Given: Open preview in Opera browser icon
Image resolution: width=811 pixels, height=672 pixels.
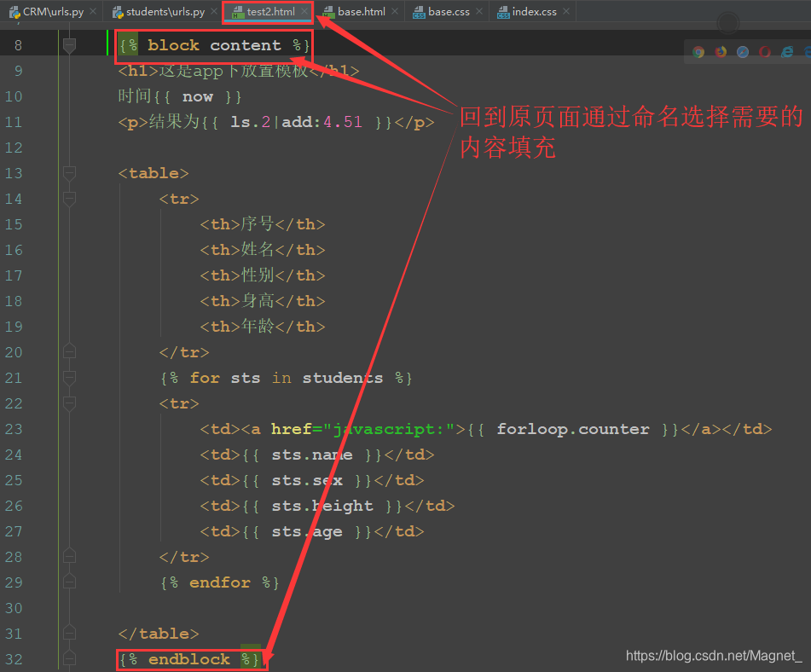Looking at the screenshot, I should pyautogui.click(x=765, y=52).
